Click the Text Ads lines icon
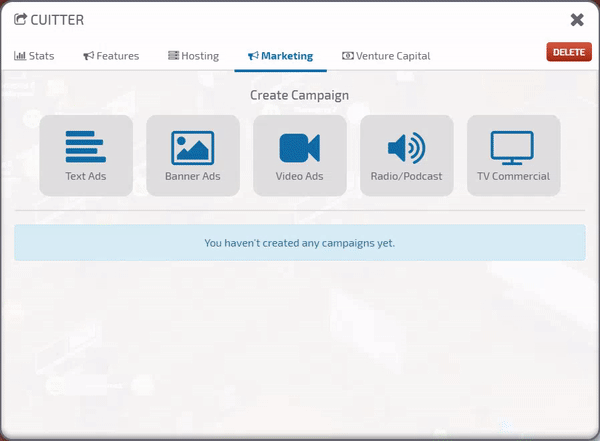600x441 pixels. pos(85,147)
